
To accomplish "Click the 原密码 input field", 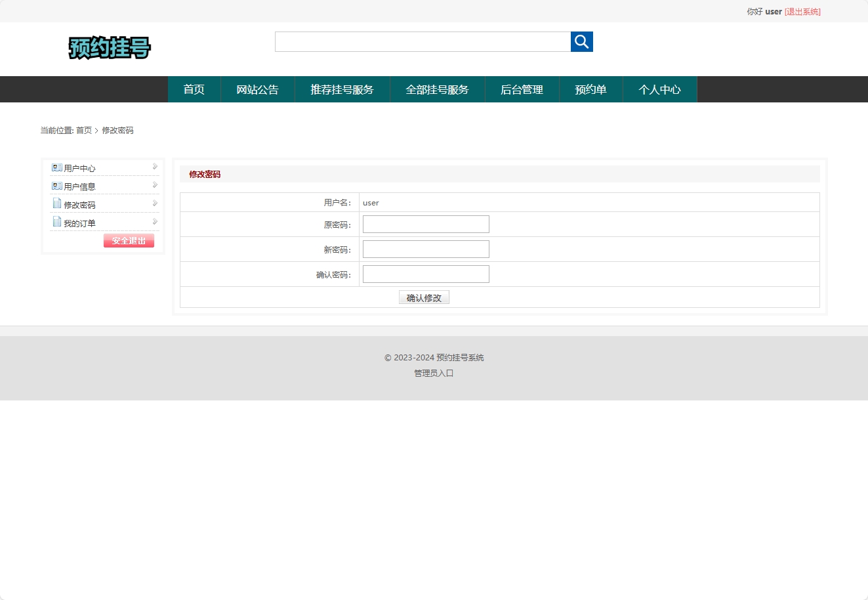I will click(425, 224).
